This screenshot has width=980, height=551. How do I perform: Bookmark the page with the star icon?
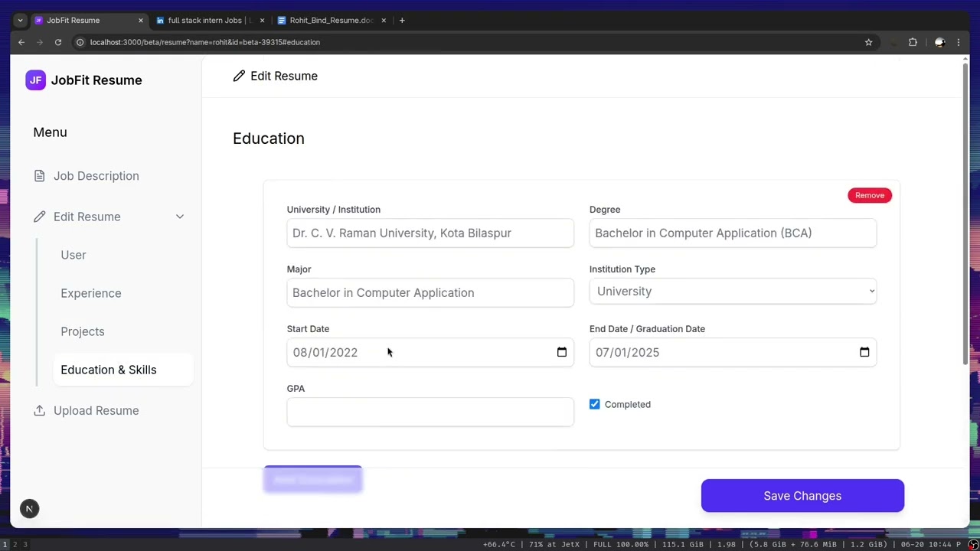(868, 42)
